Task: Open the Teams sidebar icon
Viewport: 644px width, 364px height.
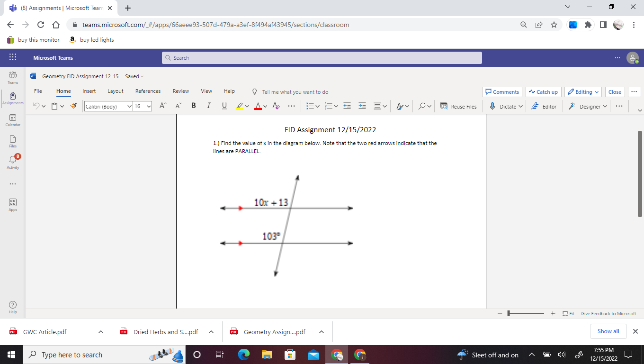Action: pos(13,77)
